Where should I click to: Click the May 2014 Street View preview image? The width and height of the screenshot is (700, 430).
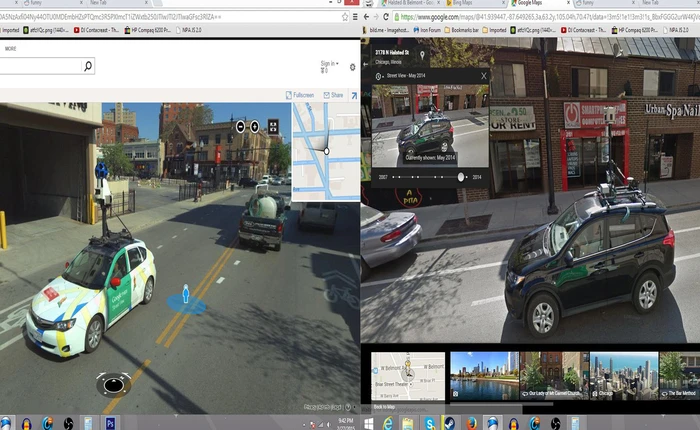(x=430, y=125)
